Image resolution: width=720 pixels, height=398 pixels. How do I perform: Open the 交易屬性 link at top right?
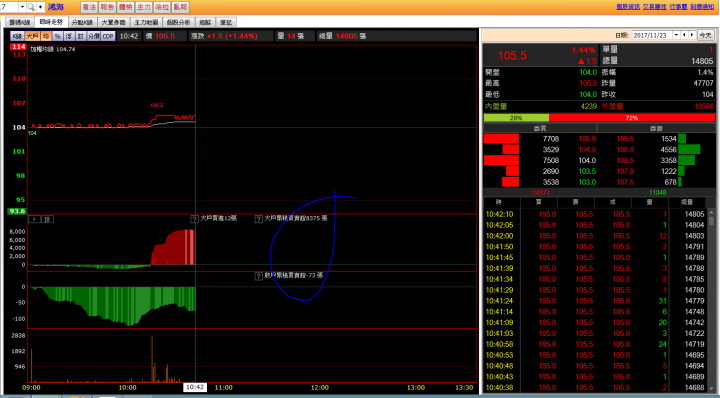(x=654, y=6)
